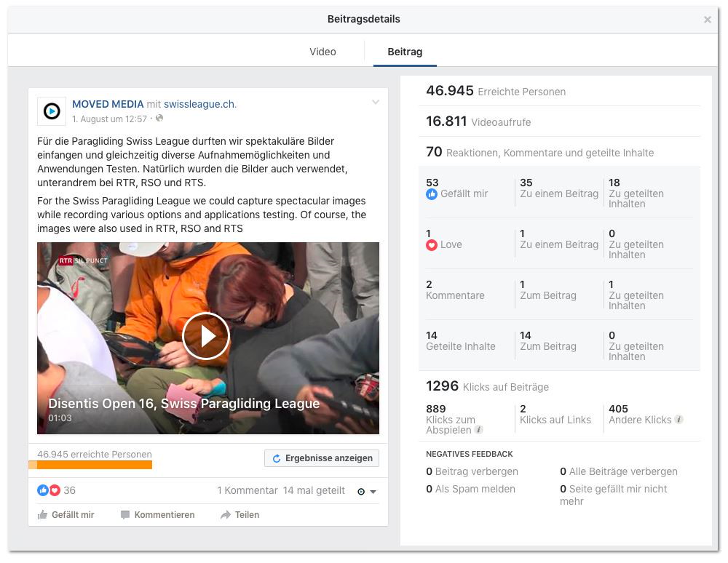Play the Disentis Open 16 video
Viewport: 728px width, 563px height.
[206, 336]
